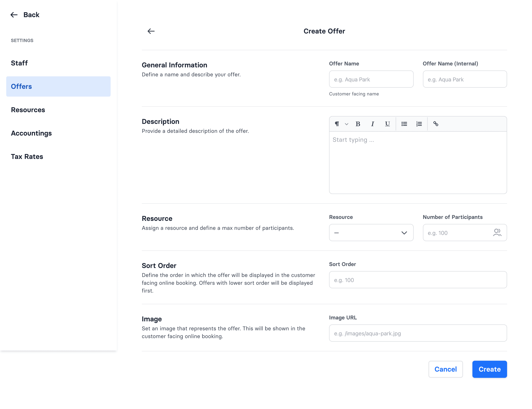This screenshot has height=409, width=532.
Task: Focus the Sort Order input field
Action: (x=418, y=280)
